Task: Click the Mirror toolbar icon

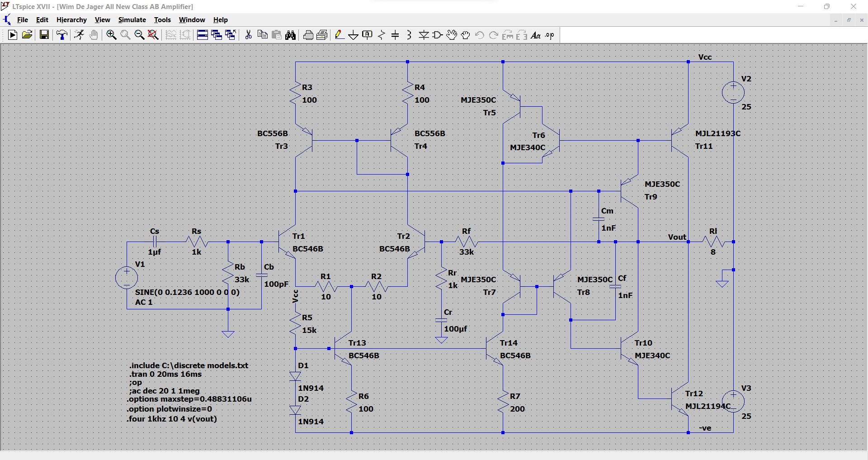Action: (x=522, y=35)
